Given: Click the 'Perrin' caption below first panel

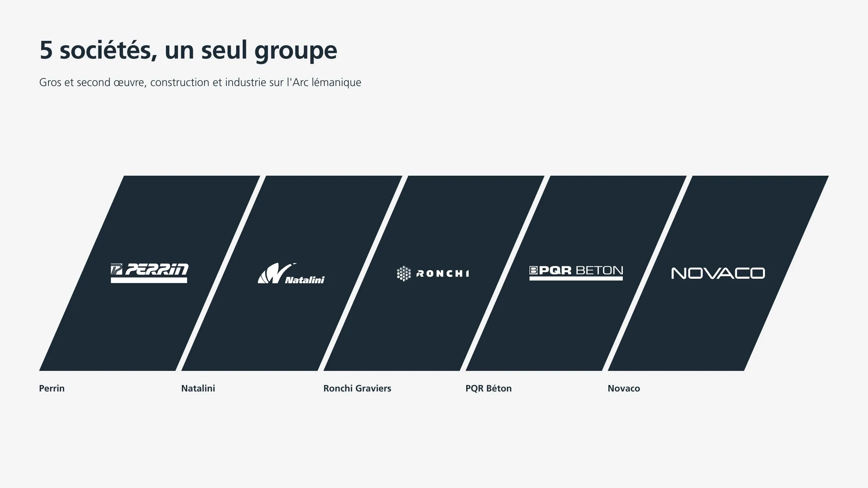Looking at the screenshot, I should [x=52, y=388].
